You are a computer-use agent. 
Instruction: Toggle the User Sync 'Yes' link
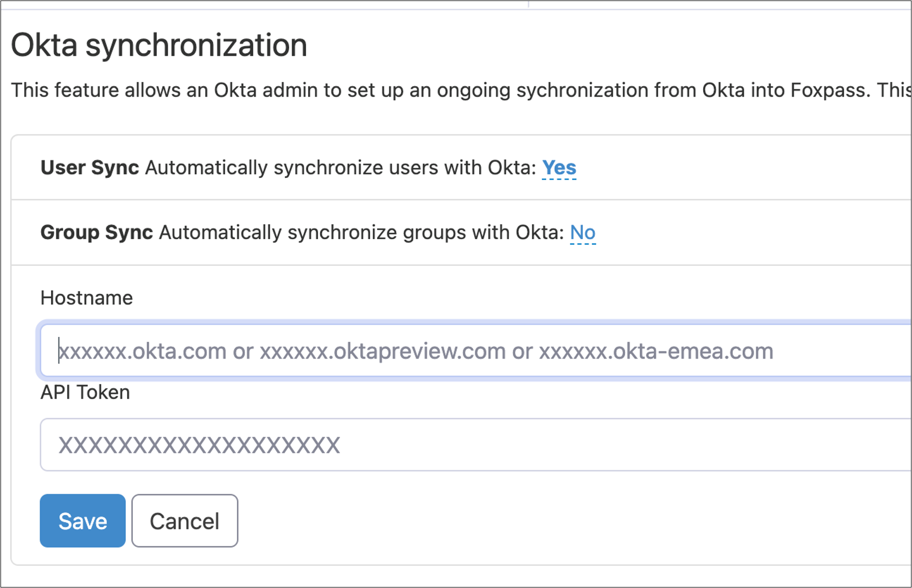click(x=559, y=168)
